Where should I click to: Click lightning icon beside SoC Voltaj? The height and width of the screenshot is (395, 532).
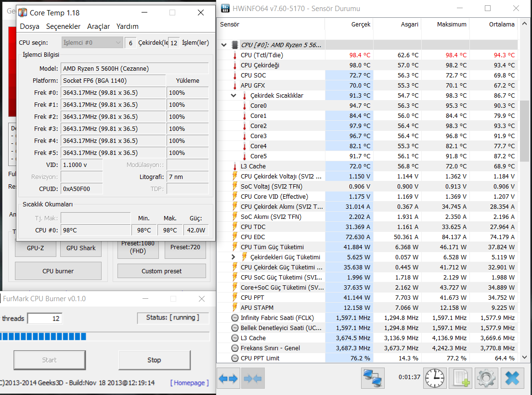(235, 186)
